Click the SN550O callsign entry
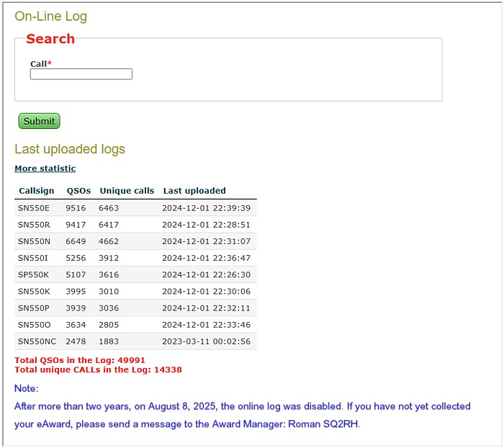Image resolution: width=504 pixels, height=448 pixels. point(34,325)
